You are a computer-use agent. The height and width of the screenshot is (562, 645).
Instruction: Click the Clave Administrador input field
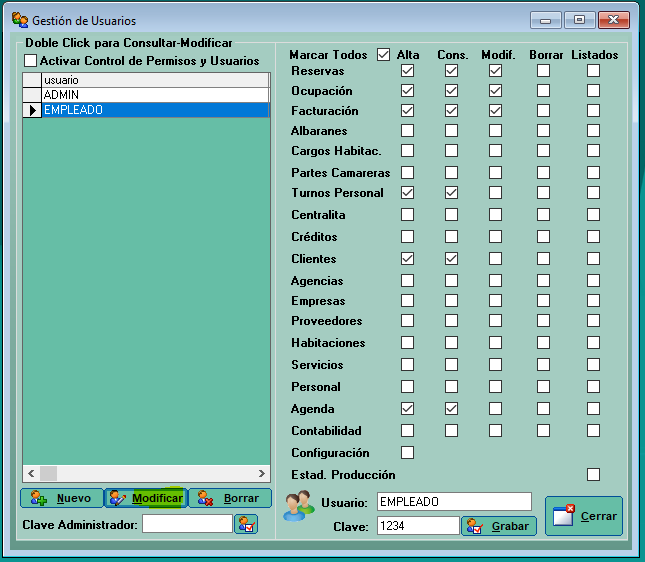[x=187, y=524]
